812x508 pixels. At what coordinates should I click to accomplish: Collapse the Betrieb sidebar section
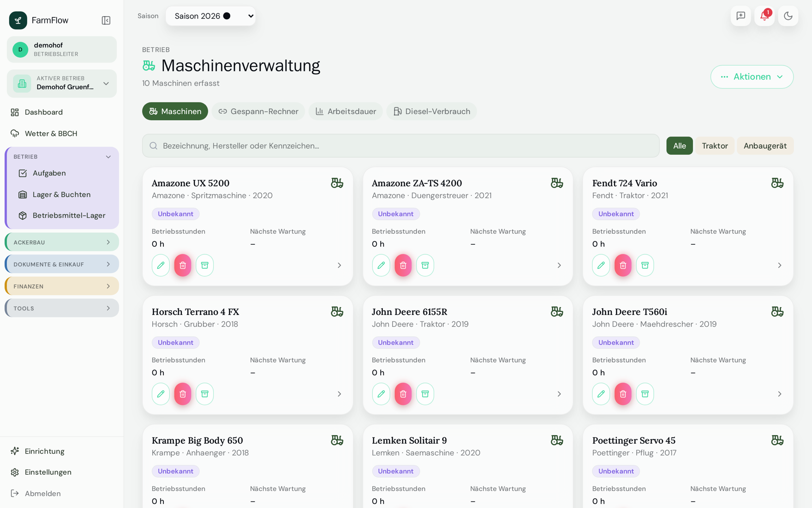62,157
